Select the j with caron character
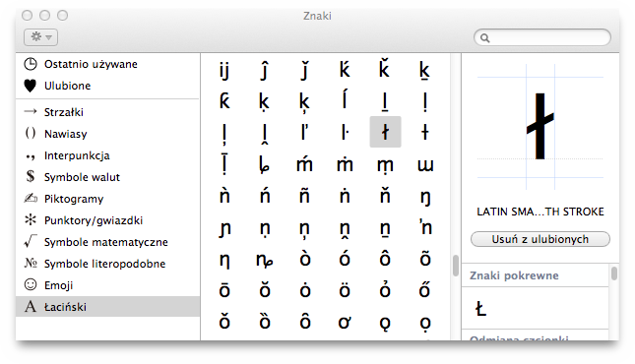 click(x=304, y=70)
